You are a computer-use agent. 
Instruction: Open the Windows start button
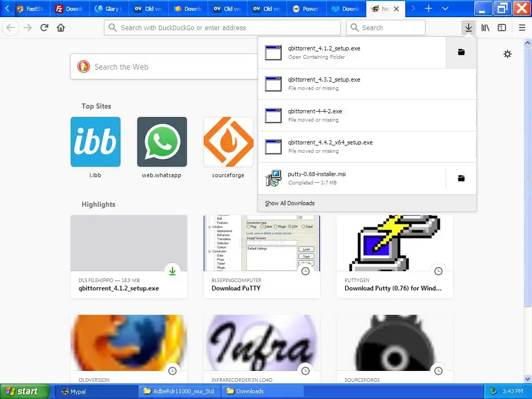coord(24,391)
